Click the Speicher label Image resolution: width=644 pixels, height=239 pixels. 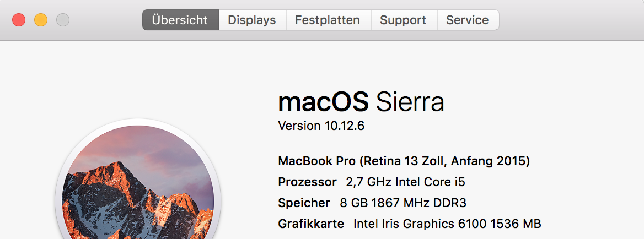point(304,203)
